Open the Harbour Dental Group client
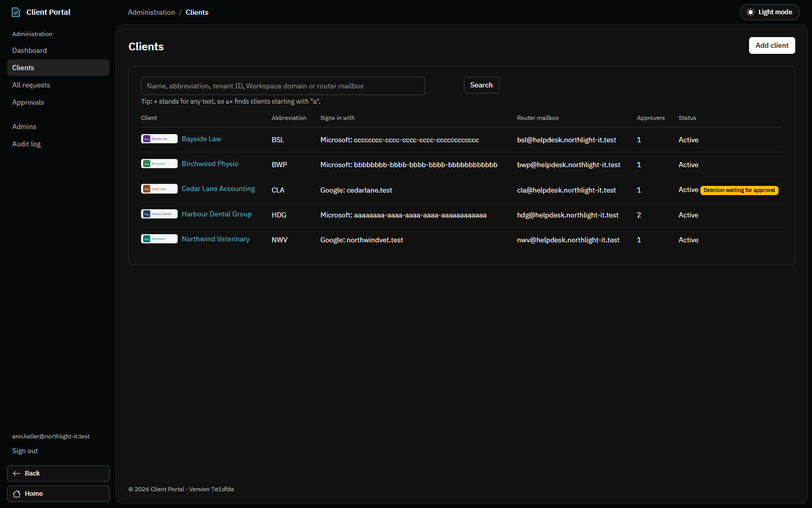 [217, 214]
